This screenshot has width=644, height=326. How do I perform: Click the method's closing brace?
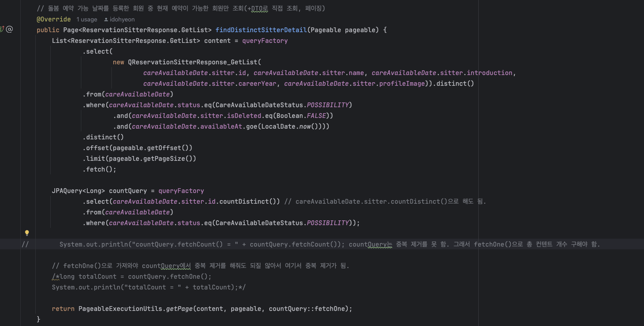pos(38,319)
